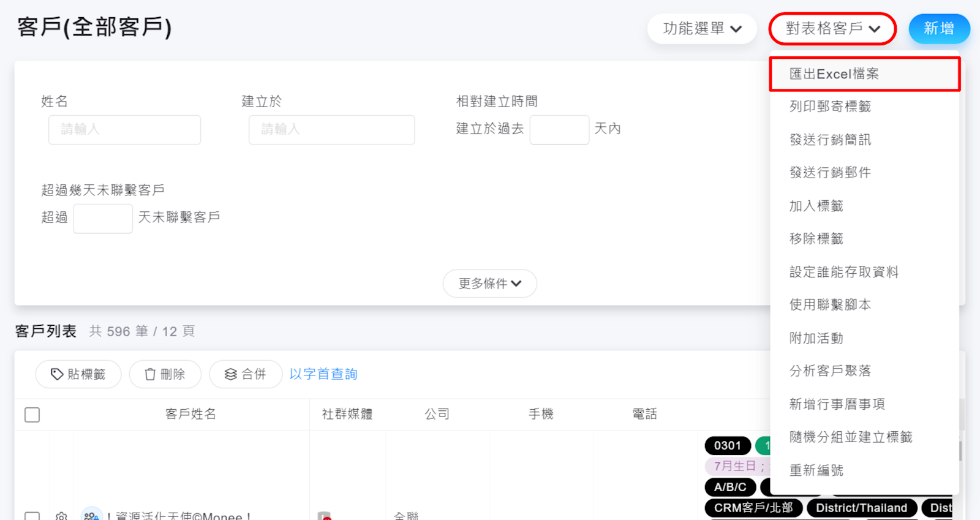Image resolution: width=980 pixels, height=520 pixels.
Task: Choose 重新編號 menu item
Action: coord(865,470)
